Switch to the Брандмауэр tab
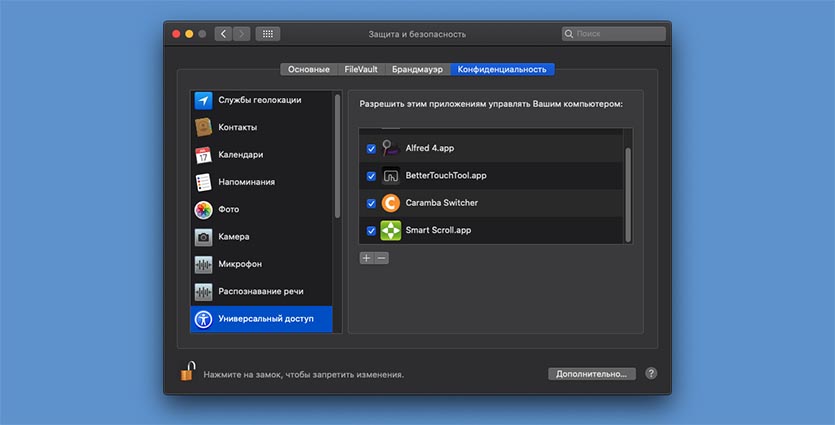The width and height of the screenshot is (835, 425). point(418,69)
